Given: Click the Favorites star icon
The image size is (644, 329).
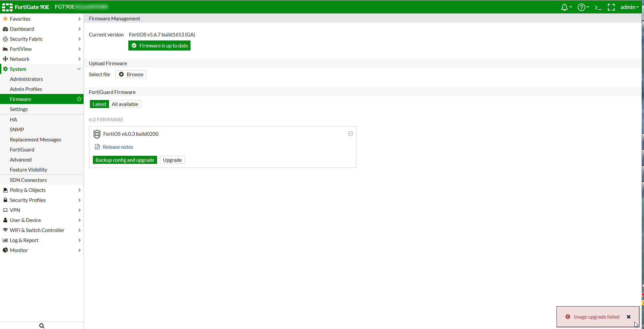Looking at the screenshot, I should point(5,19).
